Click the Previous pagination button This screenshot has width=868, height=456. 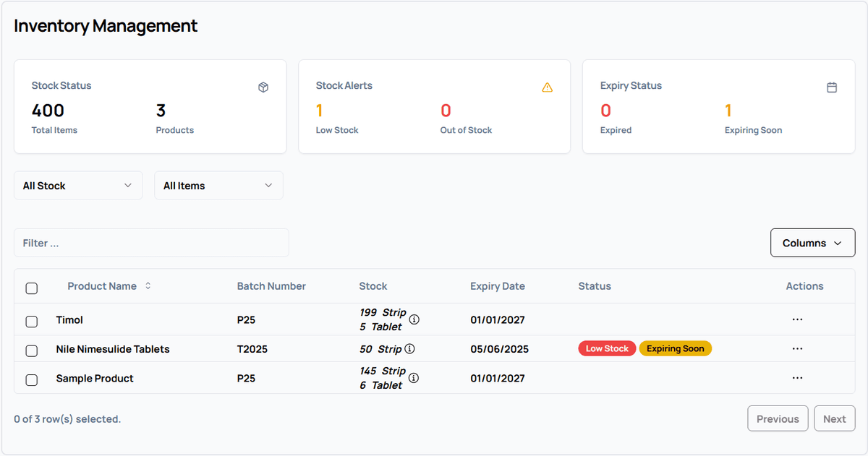point(778,418)
